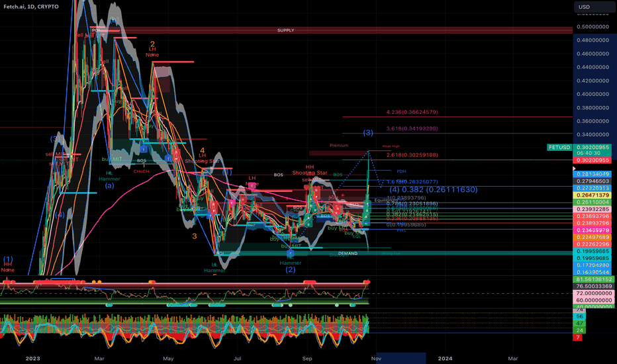Image resolution: width=617 pixels, height=364 pixels.
Task: Click the 0.50000000 price scale tick
Action: point(593,26)
